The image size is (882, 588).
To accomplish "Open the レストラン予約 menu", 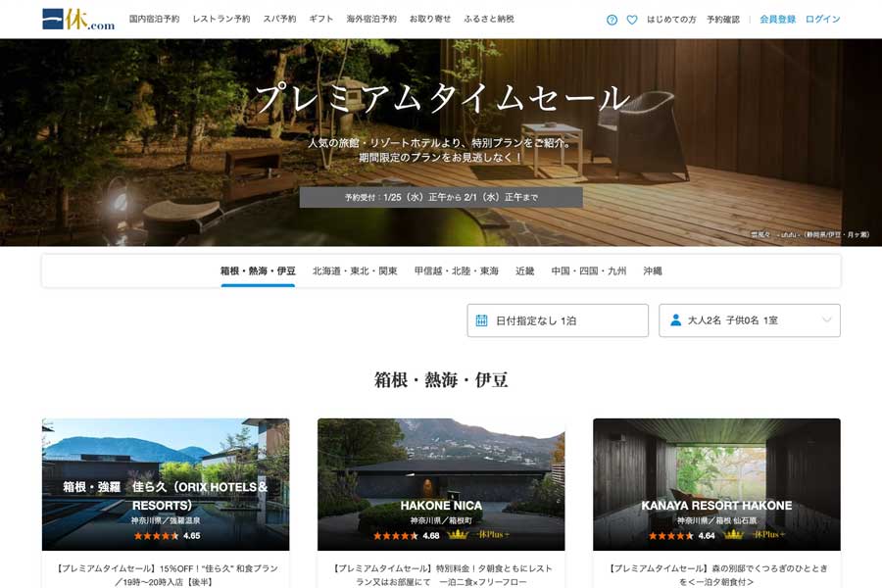I will click(x=221, y=19).
